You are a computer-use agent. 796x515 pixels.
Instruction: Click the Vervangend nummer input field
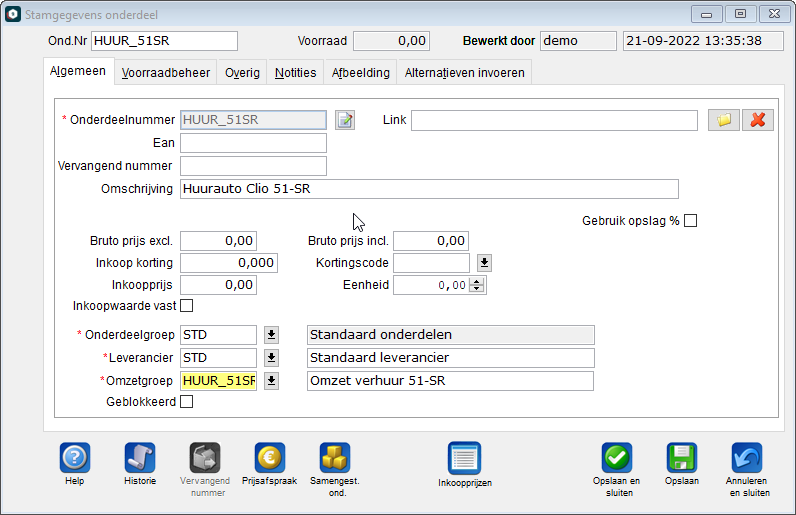pyautogui.click(x=253, y=166)
